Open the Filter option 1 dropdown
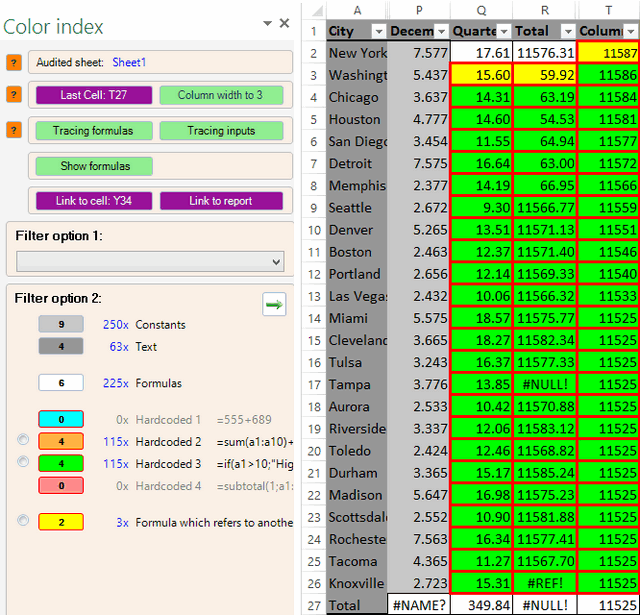Viewport: 640px width, 615px height. pos(150,262)
